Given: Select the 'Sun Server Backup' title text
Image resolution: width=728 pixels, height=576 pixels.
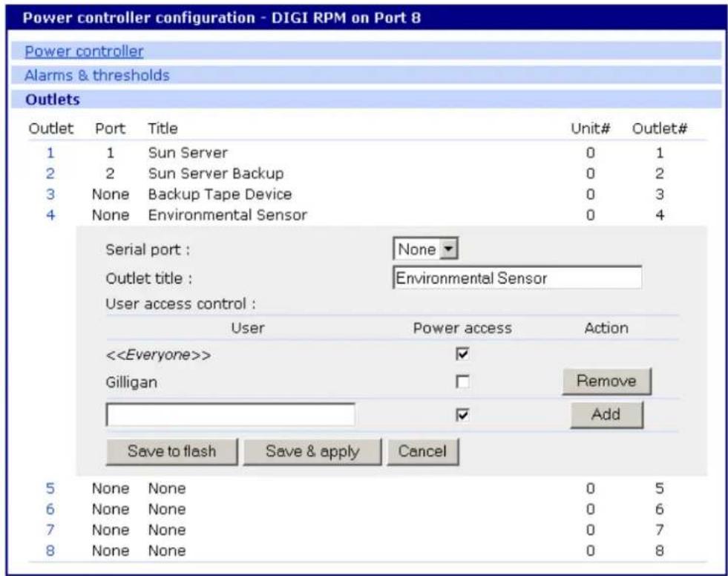Looking at the screenshot, I should point(216,174).
